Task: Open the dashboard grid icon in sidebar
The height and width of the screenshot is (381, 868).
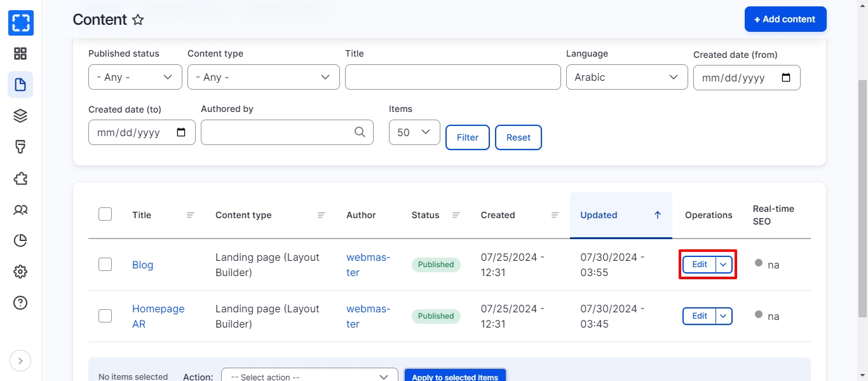Action: [x=20, y=53]
